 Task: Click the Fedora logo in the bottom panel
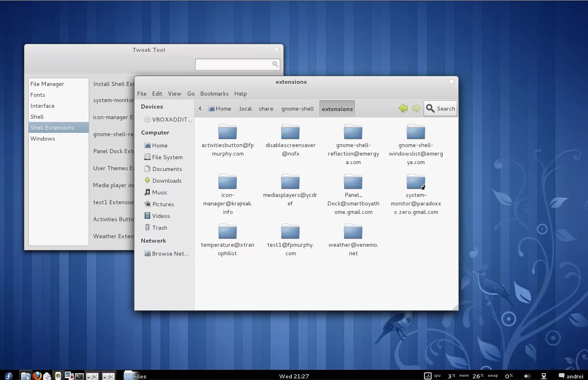pyautogui.click(x=9, y=376)
